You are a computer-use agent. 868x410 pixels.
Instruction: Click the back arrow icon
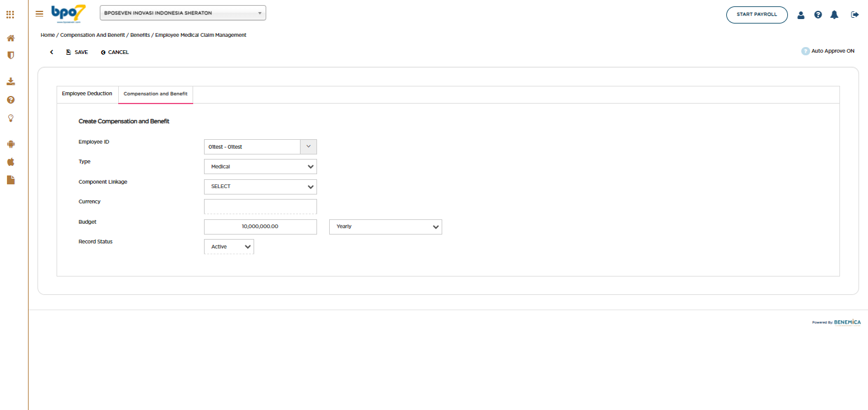point(51,52)
